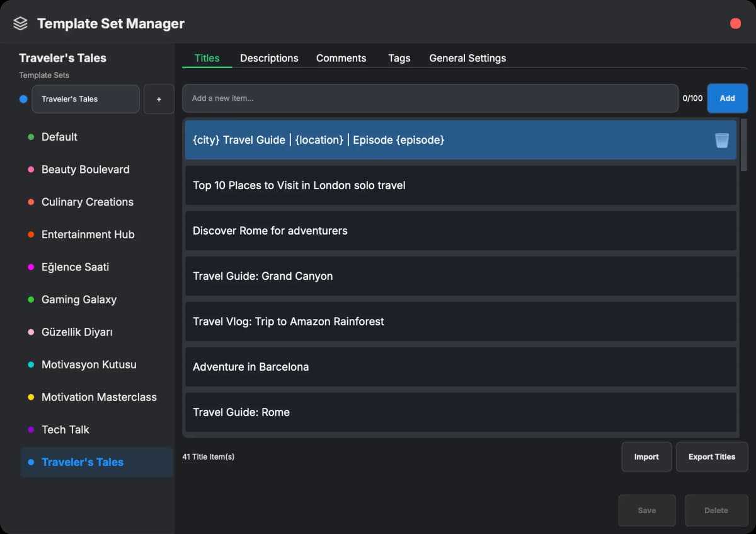Viewport: 756px width, 534px height.
Task: Open the Traveler's Tales template set selector
Action: (x=86, y=99)
